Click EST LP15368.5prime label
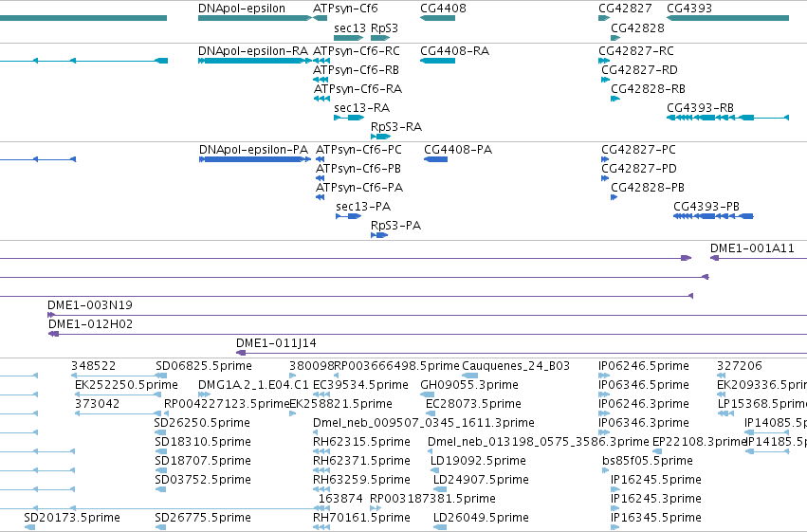 pyautogui.click(x=762, y=404)
